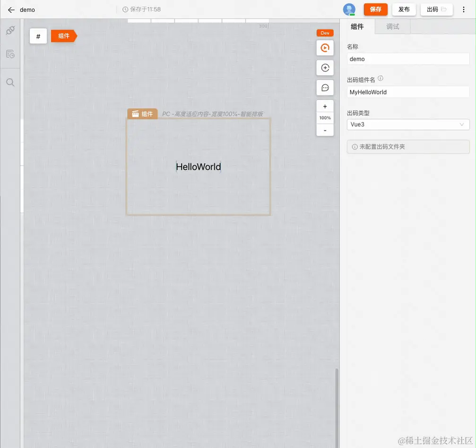Click the add-component circle icon on canvas toolbar

coord(325,67)
